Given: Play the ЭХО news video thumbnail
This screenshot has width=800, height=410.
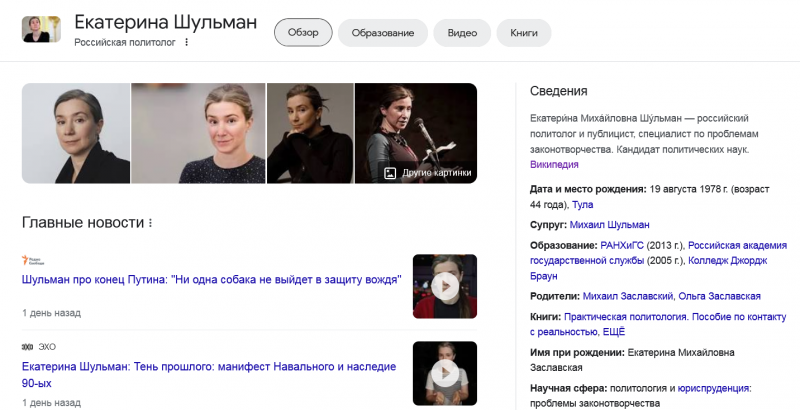Looking at the screenshot, I should point(445,373).
